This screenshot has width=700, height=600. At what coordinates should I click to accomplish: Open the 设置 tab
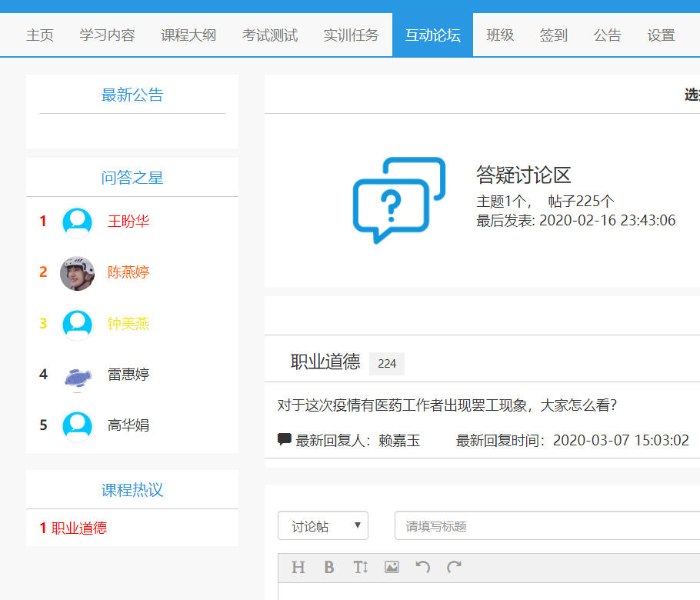click(661, 35)
